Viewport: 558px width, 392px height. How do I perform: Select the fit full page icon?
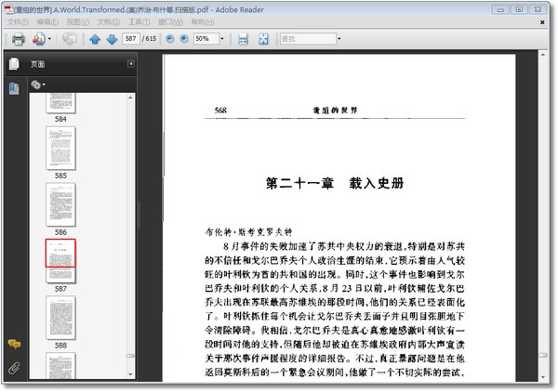pos(263,39)
